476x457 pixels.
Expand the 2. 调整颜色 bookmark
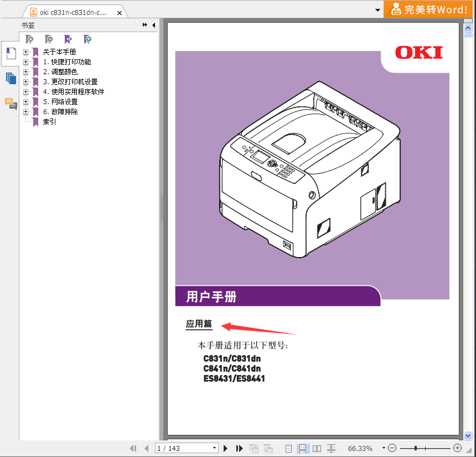25,72
